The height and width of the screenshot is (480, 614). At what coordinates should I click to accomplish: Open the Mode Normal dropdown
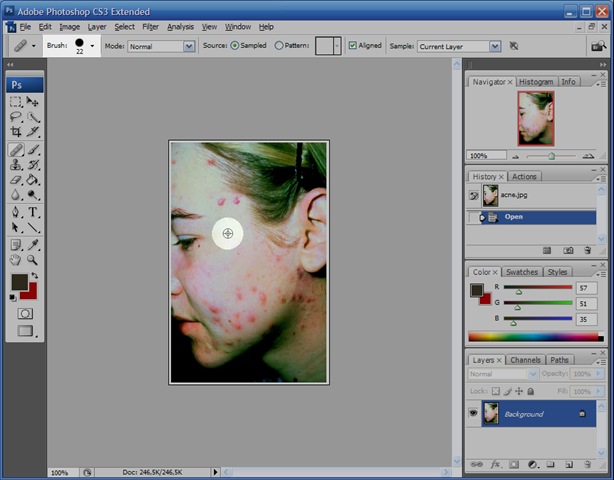click(189, 47)
